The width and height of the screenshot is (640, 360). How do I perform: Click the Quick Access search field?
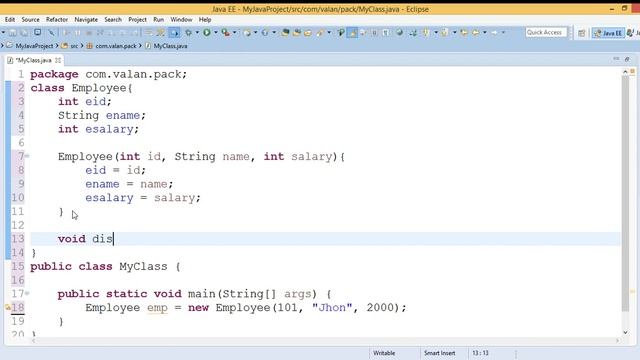click(546, 32)
